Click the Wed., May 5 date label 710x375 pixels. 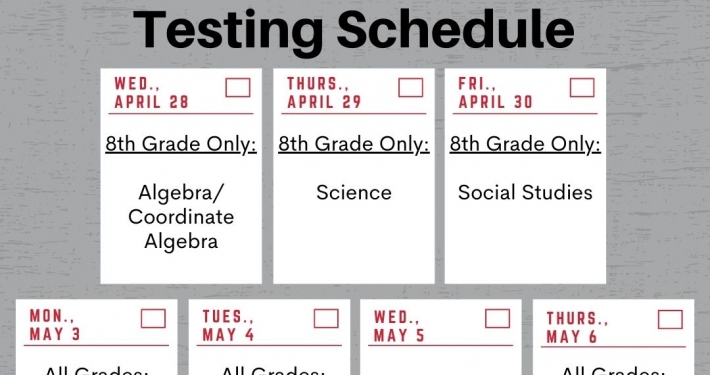399,326
